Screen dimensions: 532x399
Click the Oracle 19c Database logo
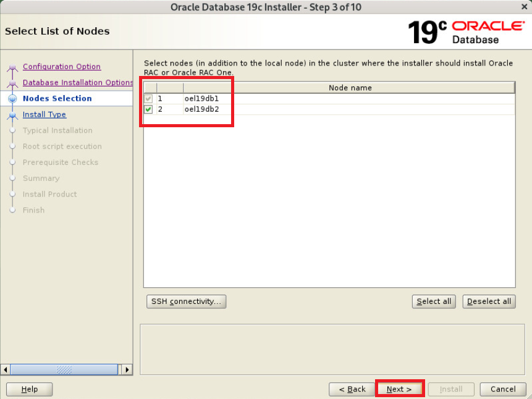466,32
